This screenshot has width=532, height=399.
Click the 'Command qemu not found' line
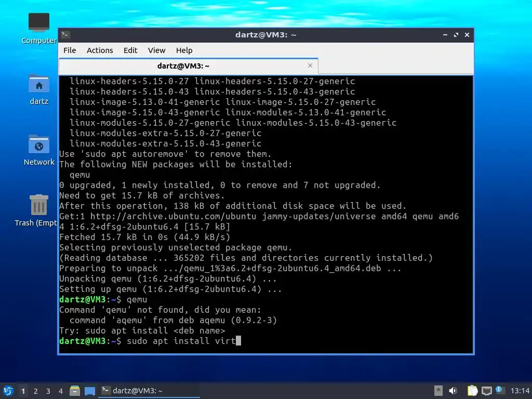click(160, 310)
